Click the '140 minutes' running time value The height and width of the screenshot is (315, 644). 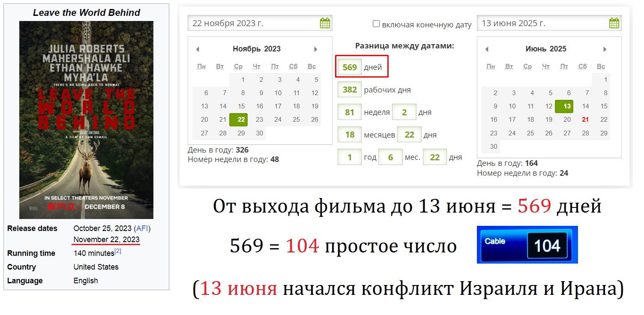[x=94, y=253]
